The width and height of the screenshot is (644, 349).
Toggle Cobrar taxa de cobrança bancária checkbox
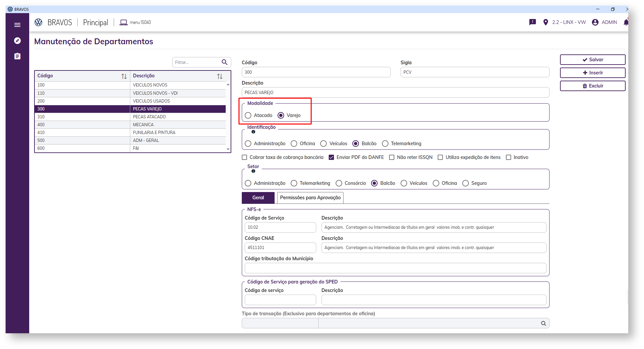(244, 157)
